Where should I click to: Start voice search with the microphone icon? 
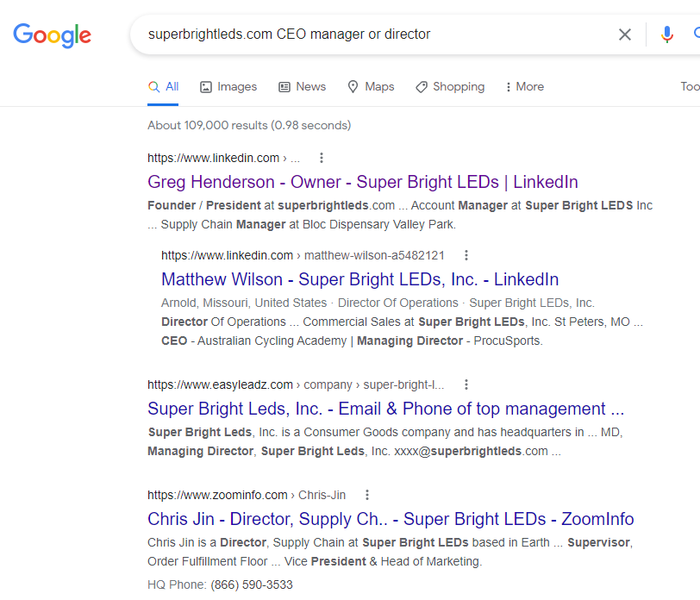[x=667, y=34]
